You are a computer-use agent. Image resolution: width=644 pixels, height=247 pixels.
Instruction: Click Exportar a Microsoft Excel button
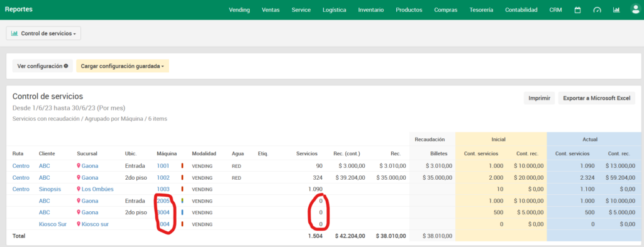click(x=597, y=98)
